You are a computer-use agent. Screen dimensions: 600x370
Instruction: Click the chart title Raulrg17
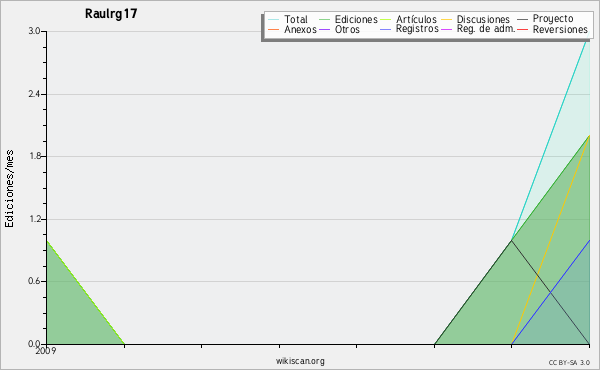tap(111, 14)
